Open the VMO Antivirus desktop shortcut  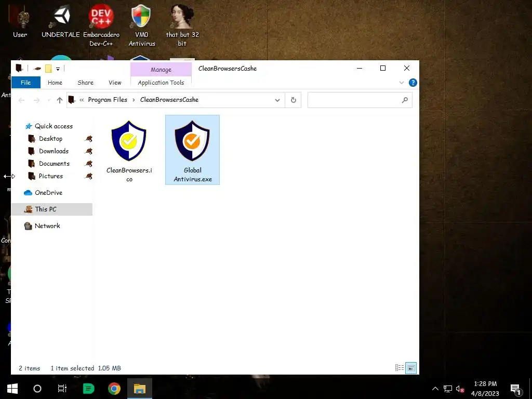[x=141, y=25]
